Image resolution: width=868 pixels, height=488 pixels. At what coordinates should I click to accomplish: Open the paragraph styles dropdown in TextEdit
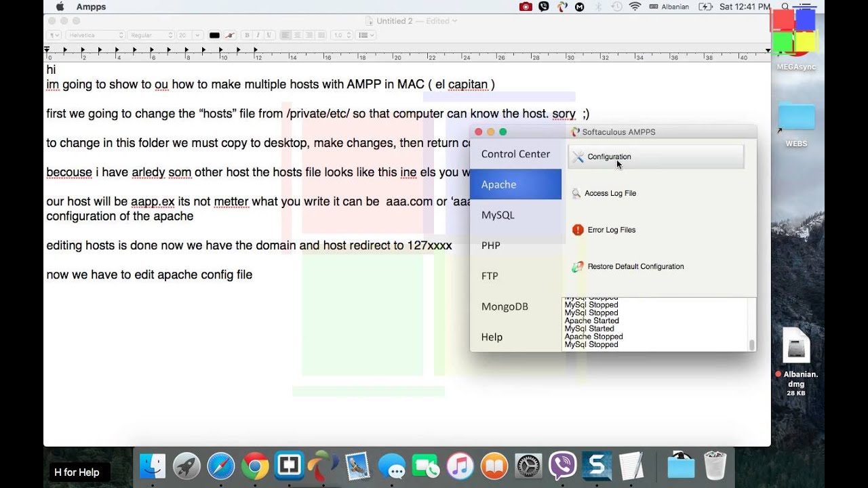pos(54,35)
